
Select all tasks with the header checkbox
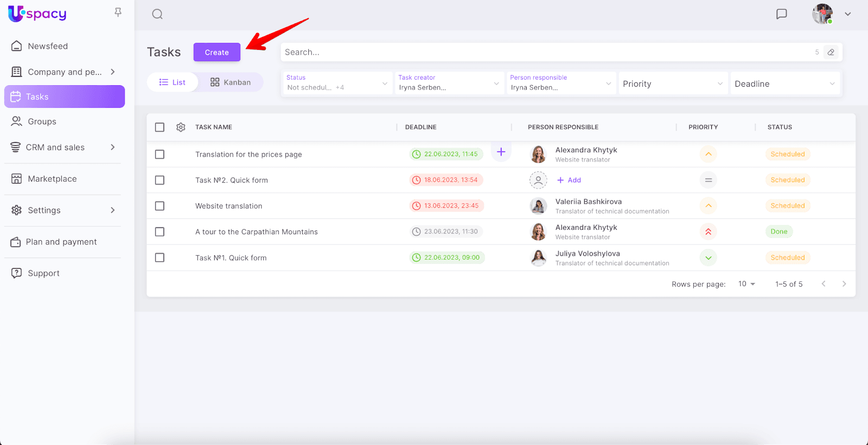pos(159,127)
